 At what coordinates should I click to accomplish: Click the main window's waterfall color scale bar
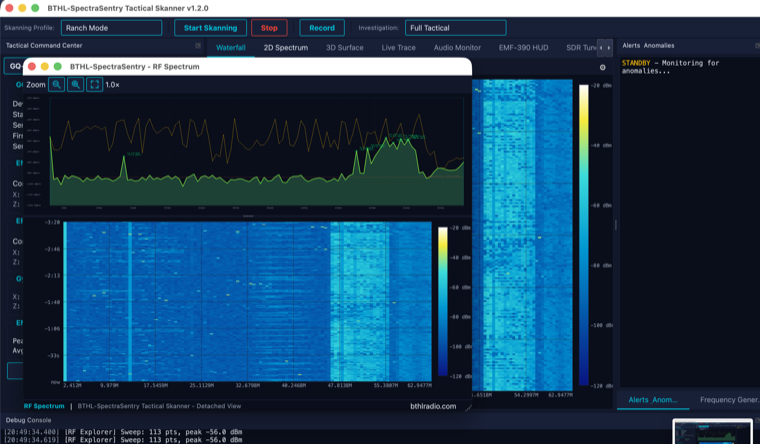(584, 235)
